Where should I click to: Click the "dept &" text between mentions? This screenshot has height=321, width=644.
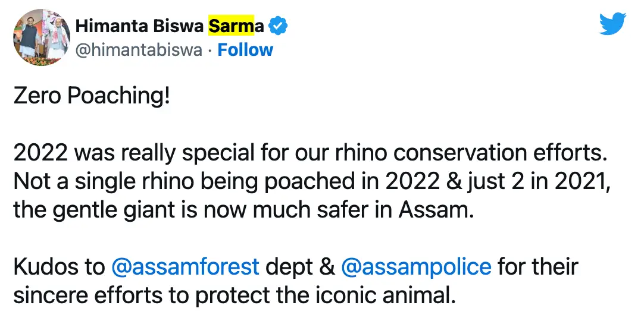coord(301,267)
